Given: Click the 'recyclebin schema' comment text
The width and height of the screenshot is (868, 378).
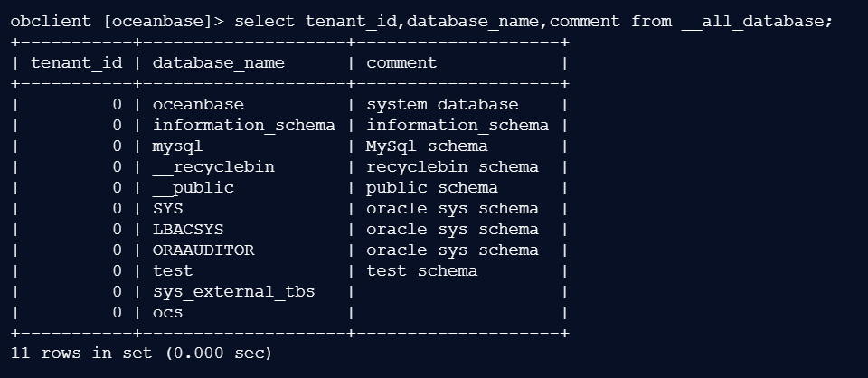Looking at the screenshot, I should tap(452, 166).
